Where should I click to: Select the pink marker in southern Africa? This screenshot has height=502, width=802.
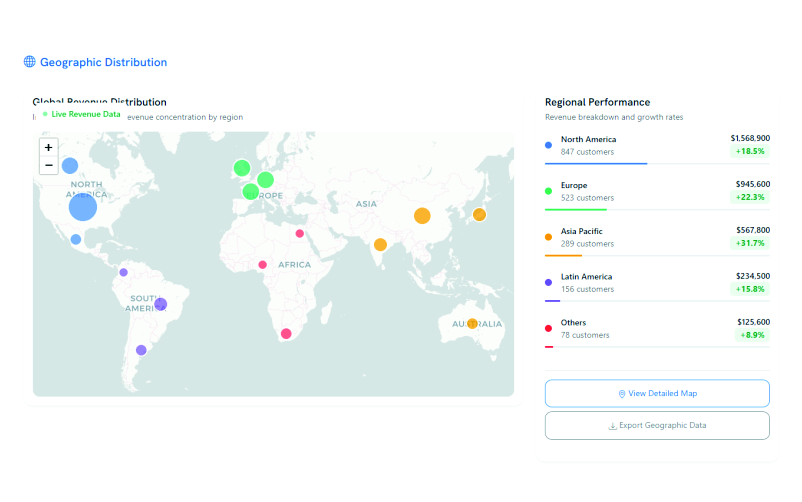click(286, 334)
